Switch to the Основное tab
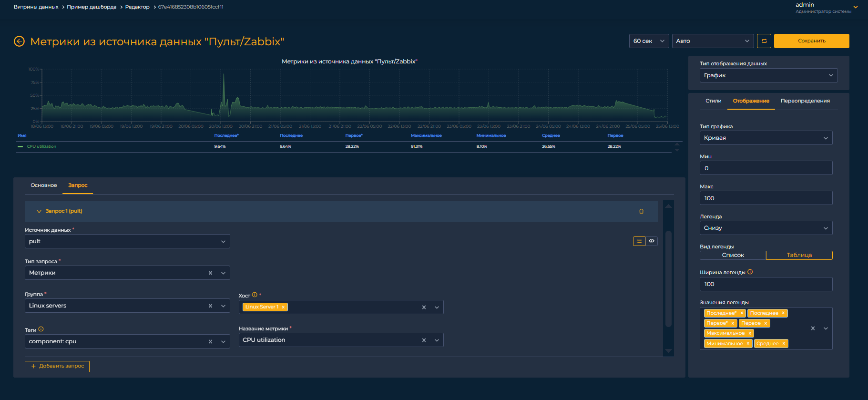 point(44,185)
